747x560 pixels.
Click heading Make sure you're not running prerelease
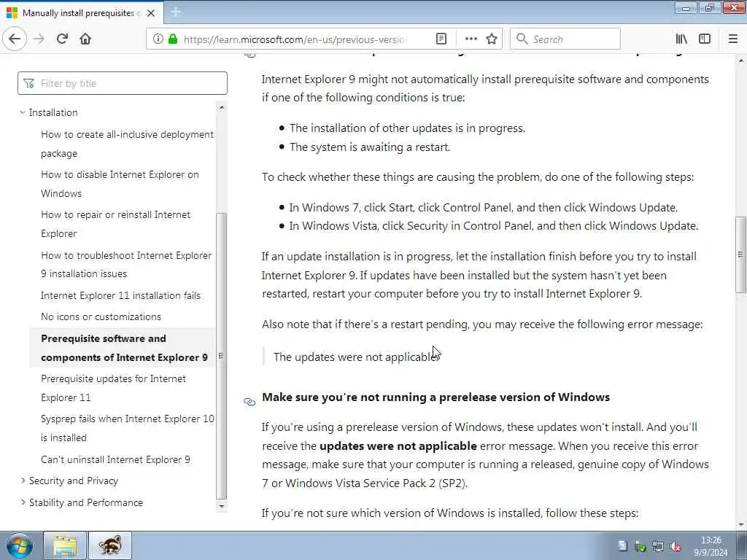436,397
